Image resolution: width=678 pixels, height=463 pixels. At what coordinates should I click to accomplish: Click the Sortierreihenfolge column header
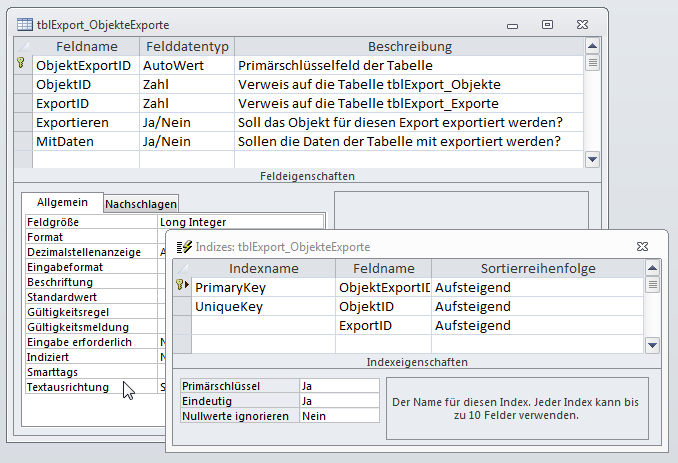pyautogui.click(x=537, y=268)
